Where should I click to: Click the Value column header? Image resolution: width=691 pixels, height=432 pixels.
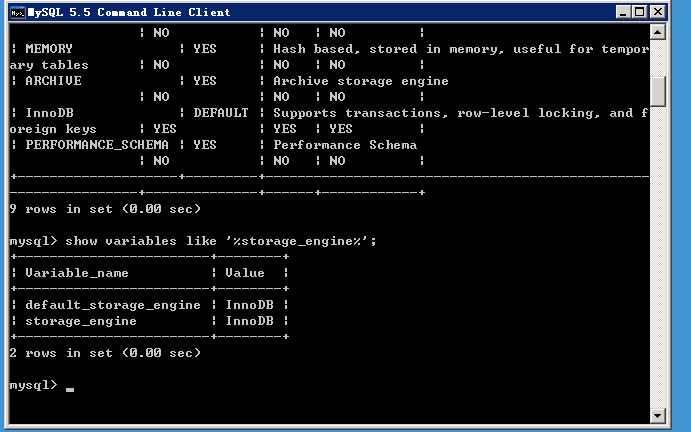(x=245, y=273)
